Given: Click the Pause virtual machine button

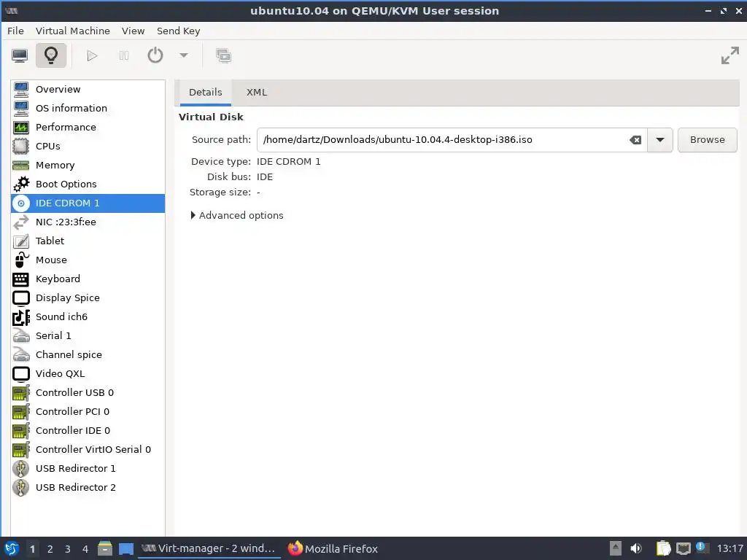Looking at the screenshot, I should 124,55.
